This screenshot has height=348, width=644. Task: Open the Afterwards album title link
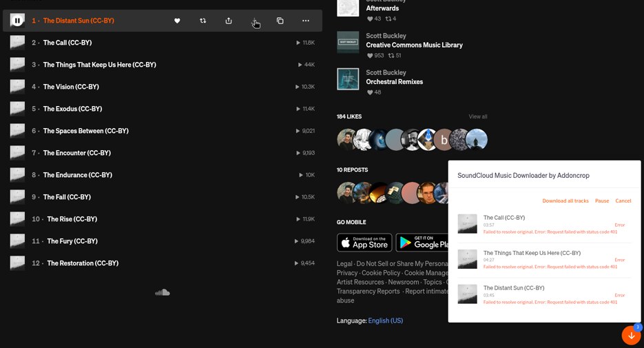(x=382, y=8)
